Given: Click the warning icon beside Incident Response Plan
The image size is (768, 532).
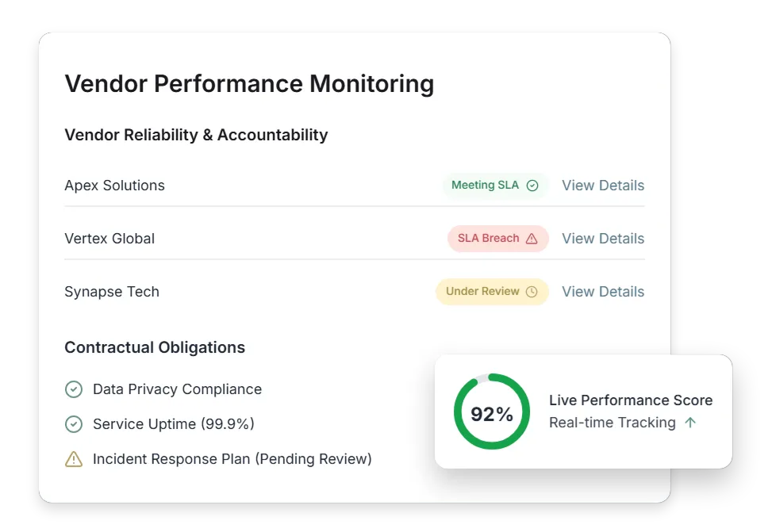Looking at the screenshot, I should click(x=74, y=459).
